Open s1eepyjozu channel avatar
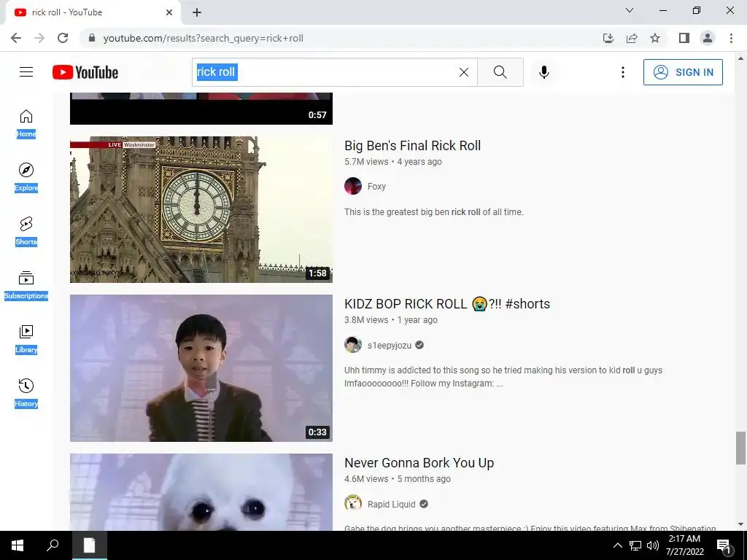The image size is (747, 560). (353, 345)
